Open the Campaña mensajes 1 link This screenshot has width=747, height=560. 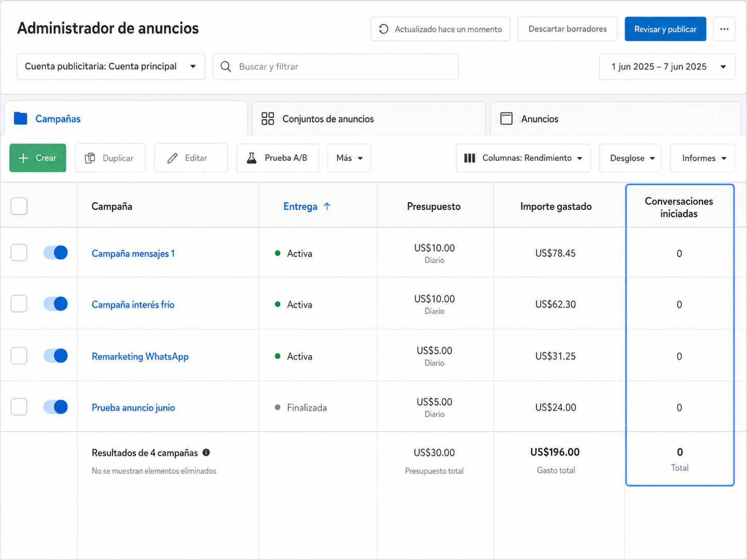133,253
